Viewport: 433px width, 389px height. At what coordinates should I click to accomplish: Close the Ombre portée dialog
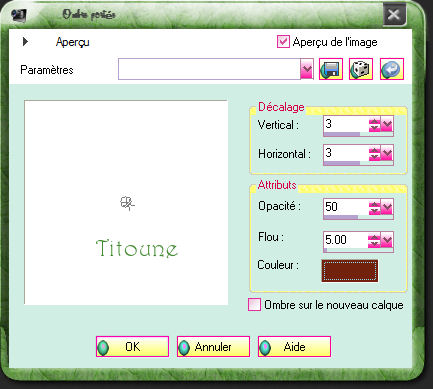(394, 14)
